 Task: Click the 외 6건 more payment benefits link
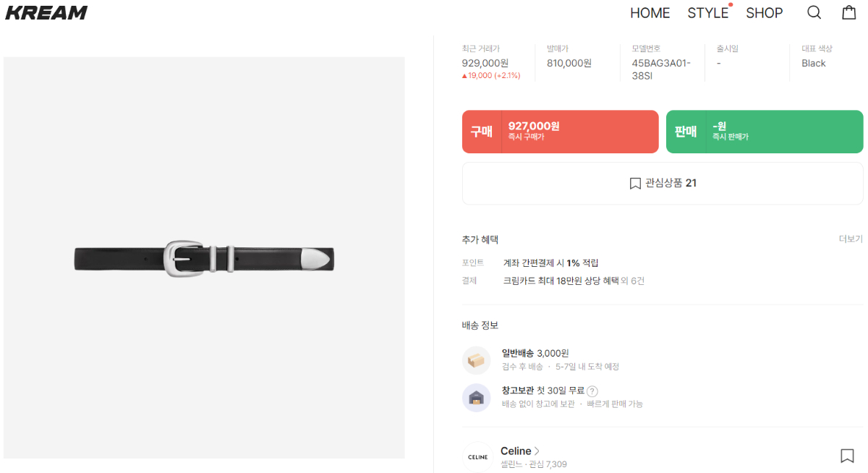point(633,281)
